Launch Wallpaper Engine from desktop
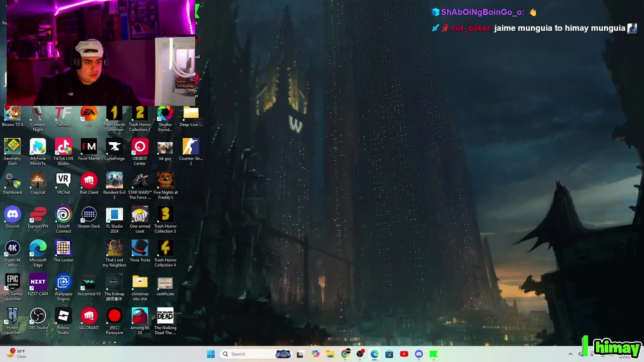 [x=63, y=287]
